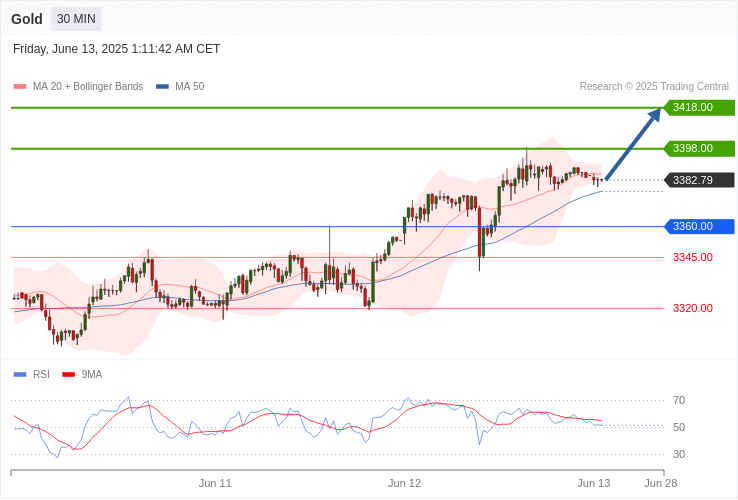Select the MA 20 + Bollinger Bands label
This screenshot has width=738, height=500.
click(88, 87)
